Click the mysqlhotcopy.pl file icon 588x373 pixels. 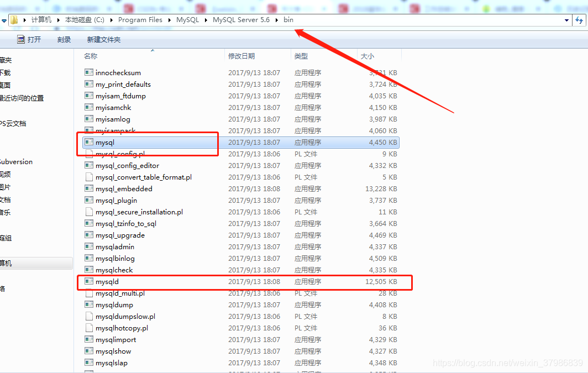coord(89,328)
